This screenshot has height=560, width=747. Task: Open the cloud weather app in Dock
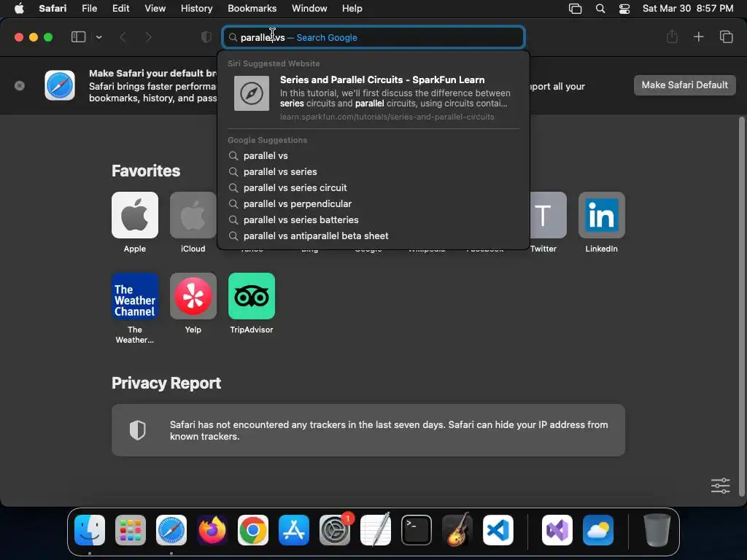598,530
